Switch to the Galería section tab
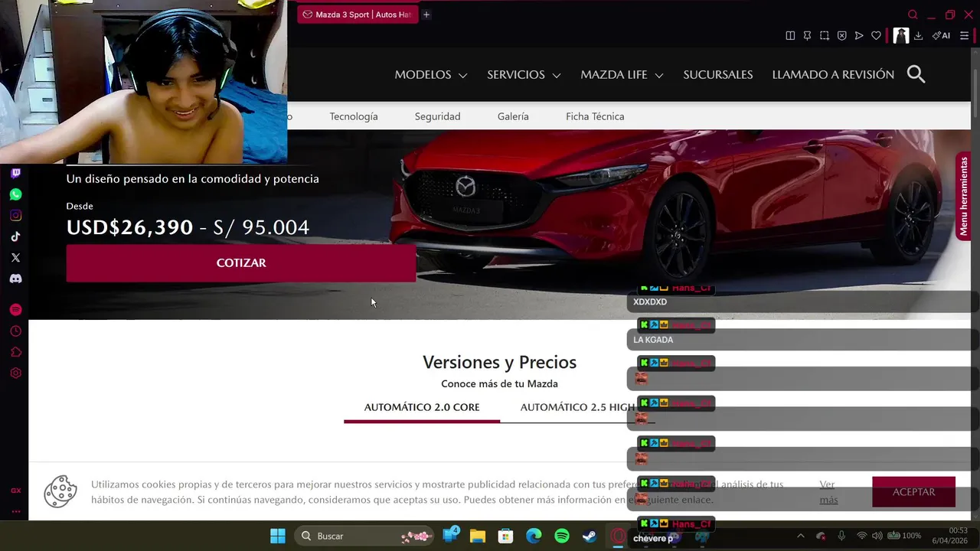 click(x=513, y=116)
